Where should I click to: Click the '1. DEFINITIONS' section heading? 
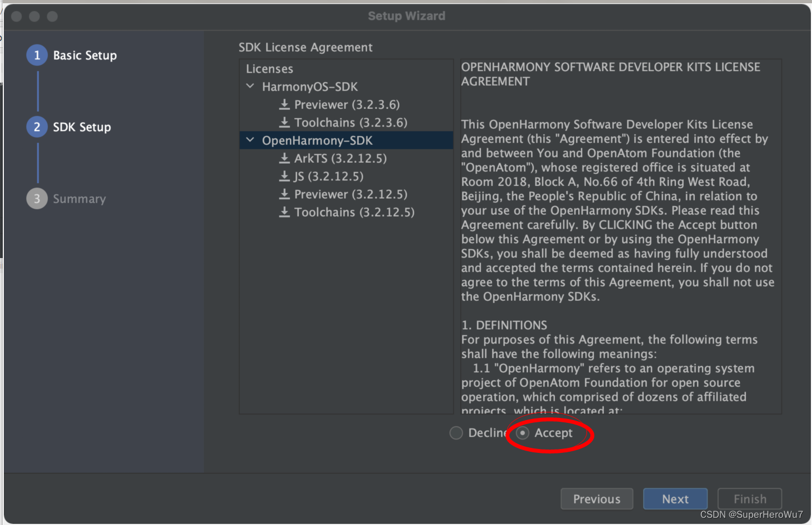504,325
